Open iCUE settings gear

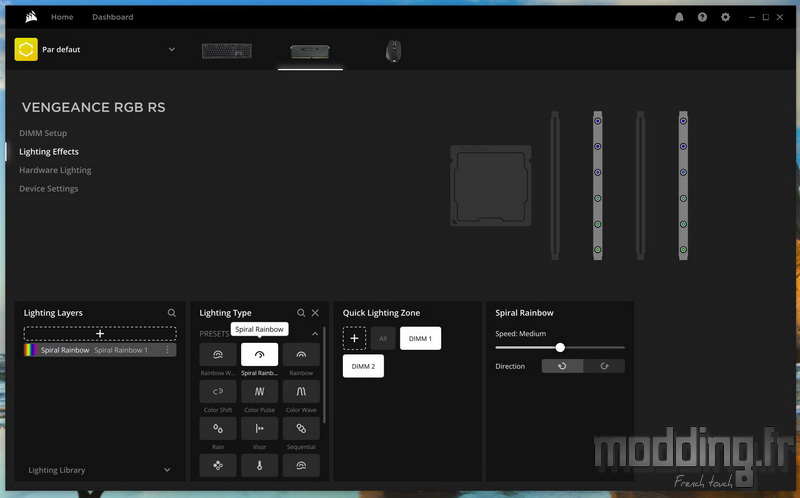pos(725,17)
